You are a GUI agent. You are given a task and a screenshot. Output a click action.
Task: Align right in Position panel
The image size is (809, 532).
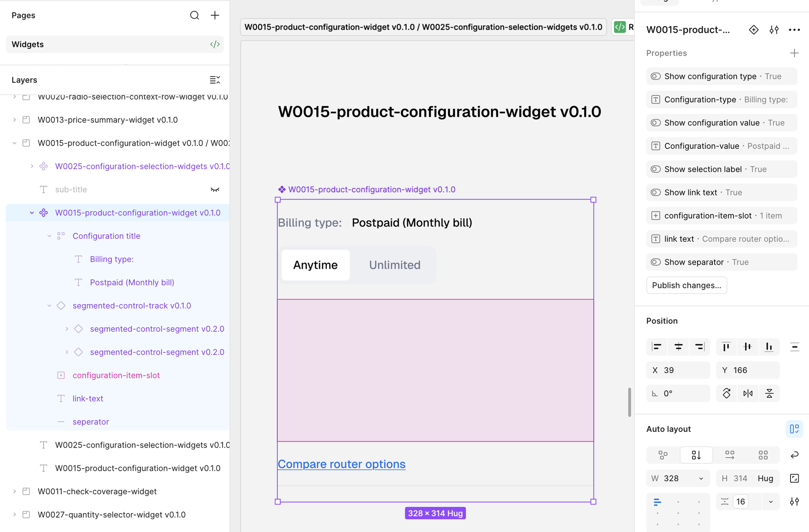700,346
